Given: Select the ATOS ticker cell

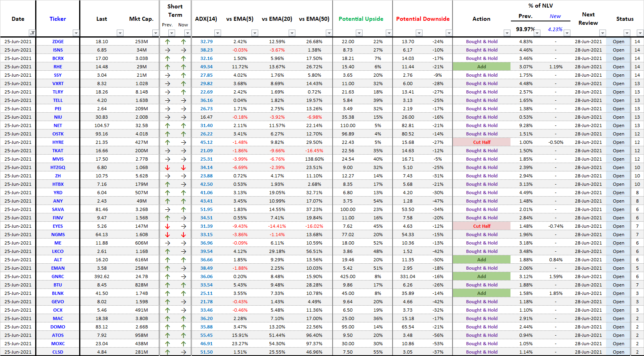Looking at the screenshot, I should click(58, 335).
